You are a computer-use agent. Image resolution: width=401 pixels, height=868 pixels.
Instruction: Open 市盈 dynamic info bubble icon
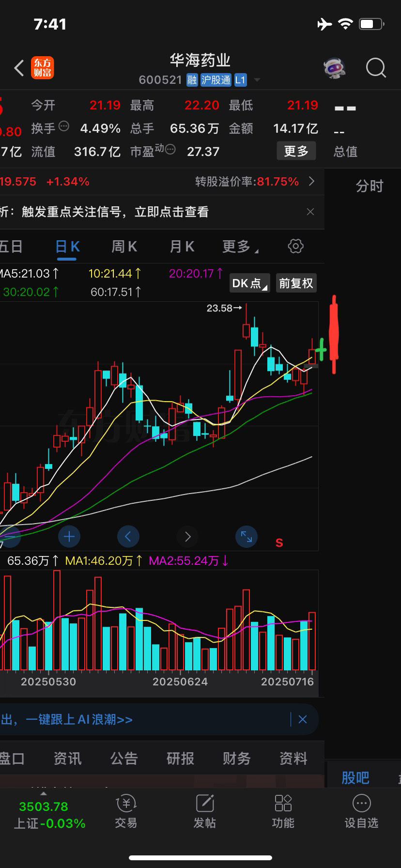(170, 150)
